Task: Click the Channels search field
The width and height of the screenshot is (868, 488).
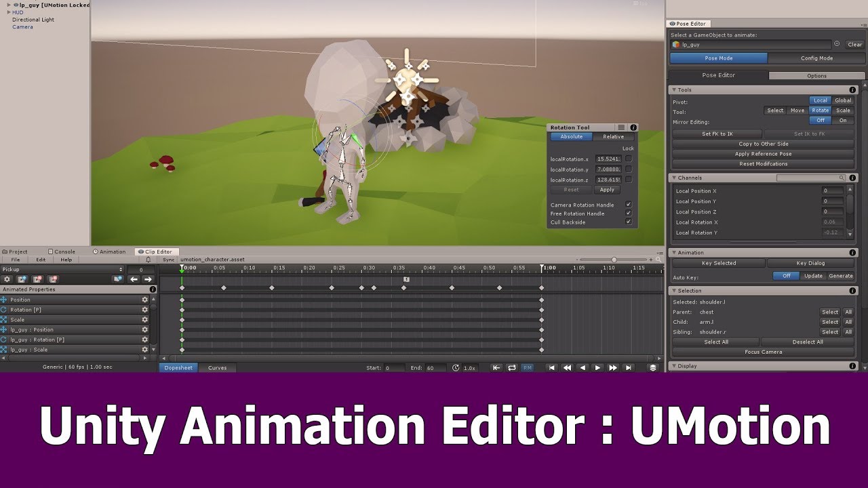Action: [x=811, y=178]
